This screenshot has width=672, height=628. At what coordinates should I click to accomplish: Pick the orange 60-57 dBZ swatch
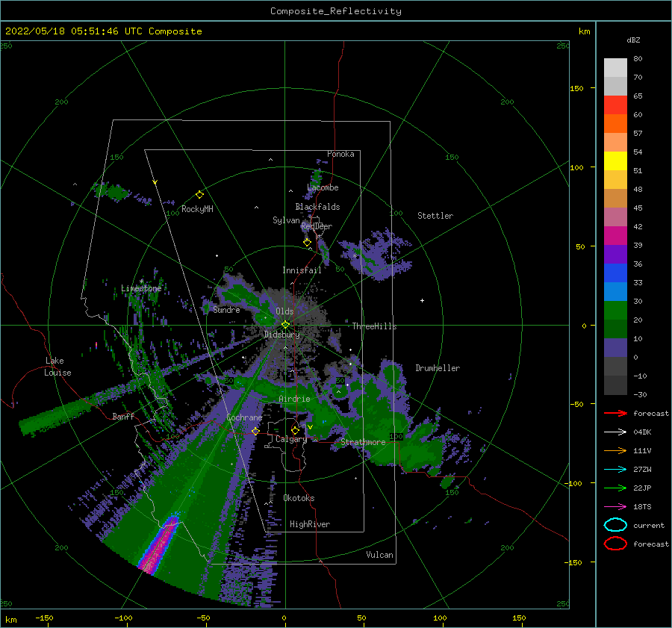click(615, 124)
